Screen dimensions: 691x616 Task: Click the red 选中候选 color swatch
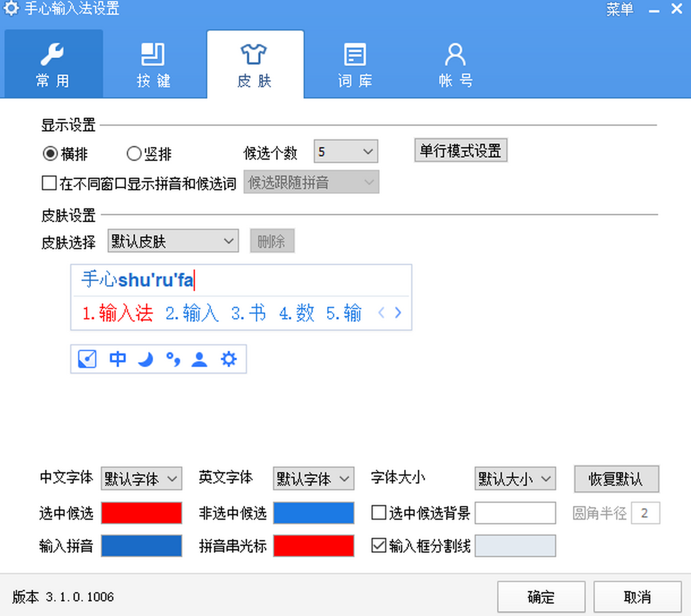click(x=142, y=513)
